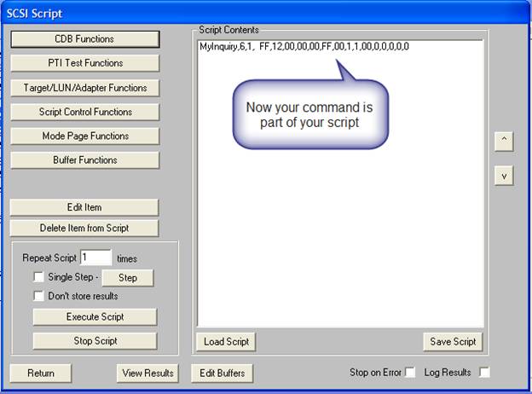
Task: Delete the selected item from script
Action: [x=84, y=228]
